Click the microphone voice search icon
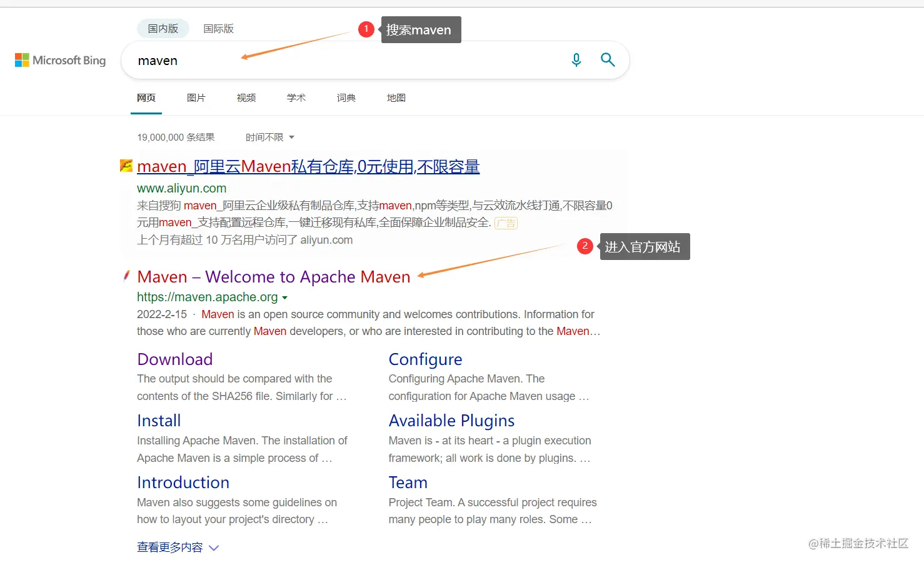The width and height of the screenshot is (924, 565). point(576,60)
